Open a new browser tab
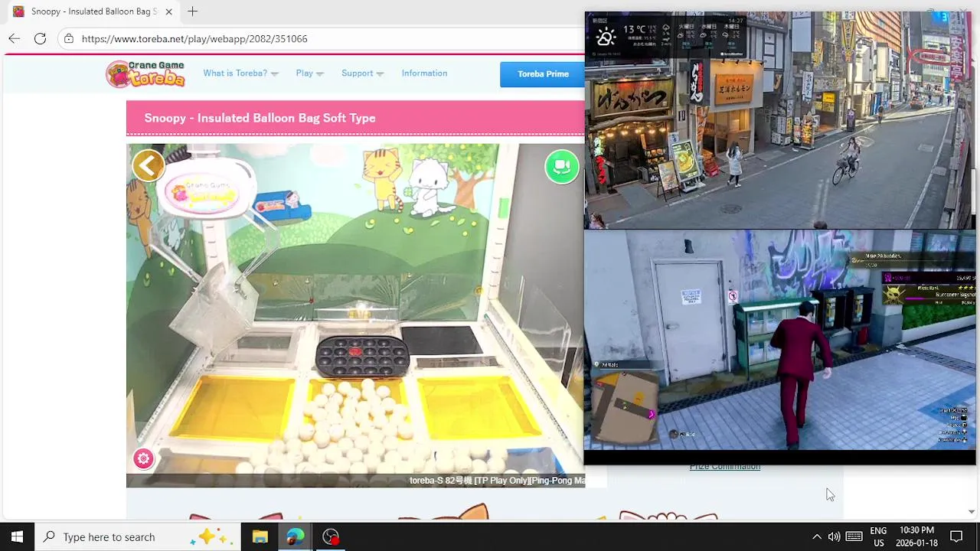This screenshot has width=980, height=551. (193, 11)
